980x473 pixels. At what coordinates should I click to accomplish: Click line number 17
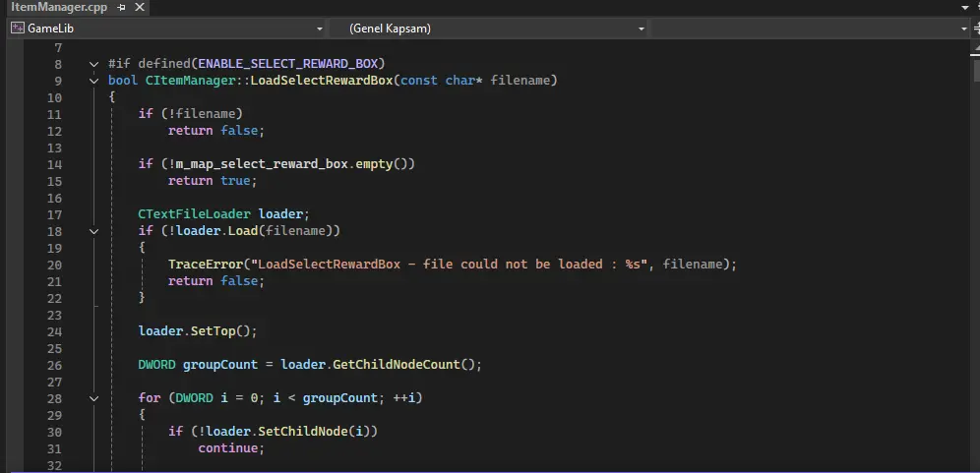(x=55, y=215)
